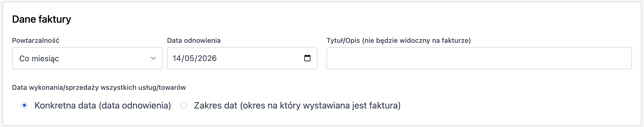
Task: Click the Data wykonania/sprzedaży wszystkich usług/towarów label
Action: click(x=99, y=88)
